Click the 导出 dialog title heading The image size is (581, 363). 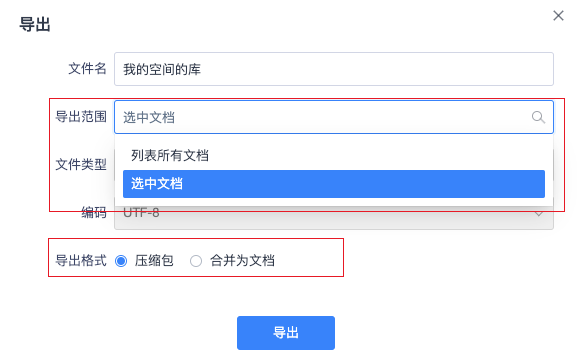coord(35,24)
